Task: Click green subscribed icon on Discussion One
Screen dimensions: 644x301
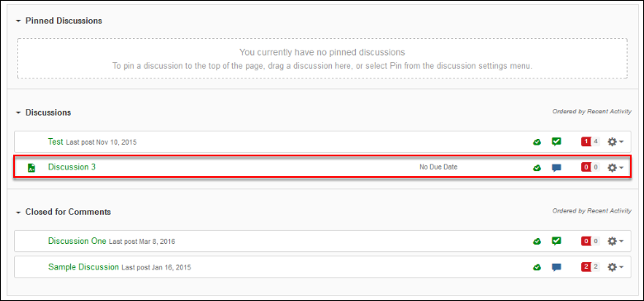Action: tap(556, 241)
